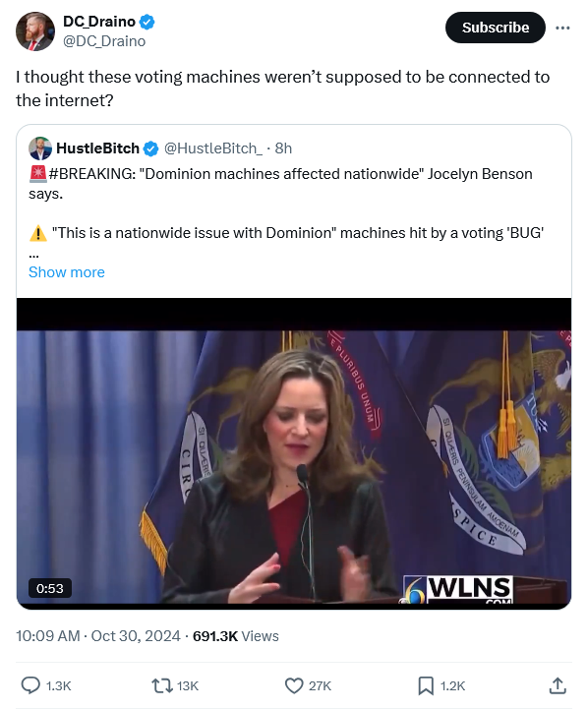Play the Jocelyn Benson video
The height and width of the screenshot is (709, 588).
294,453
